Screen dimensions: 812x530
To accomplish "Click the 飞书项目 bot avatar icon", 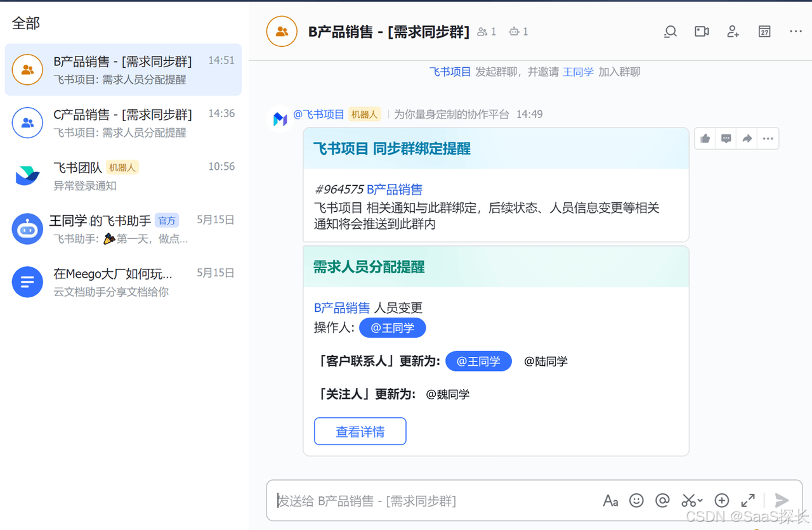I will (x=280, y=119).
